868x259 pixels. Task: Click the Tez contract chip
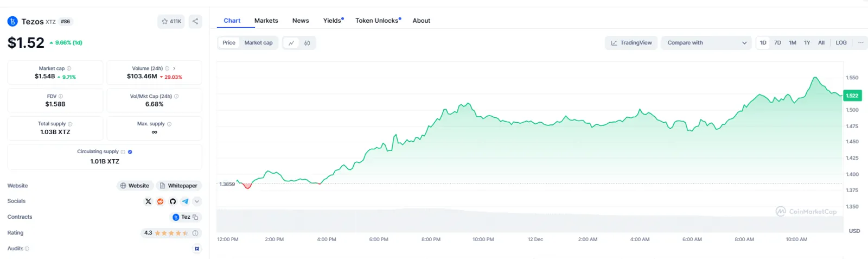(x=186, y=217)
